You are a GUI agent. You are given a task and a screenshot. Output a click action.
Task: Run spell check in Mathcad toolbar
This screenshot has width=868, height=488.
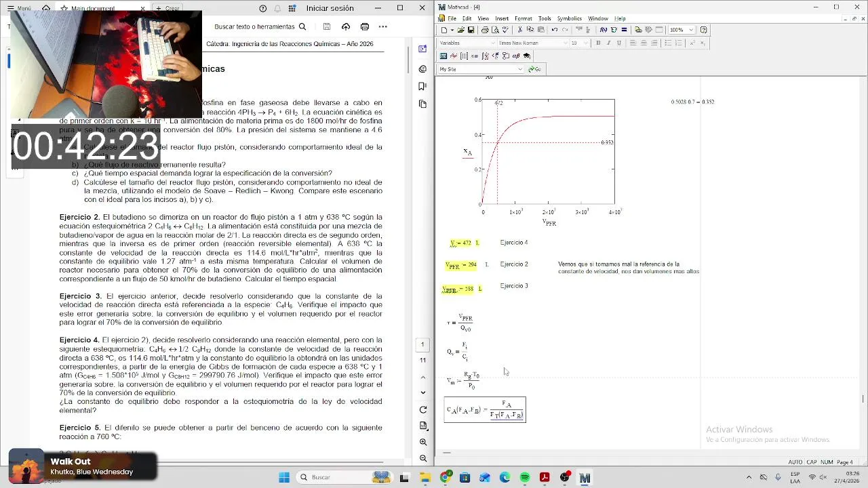tap(505, 30)
